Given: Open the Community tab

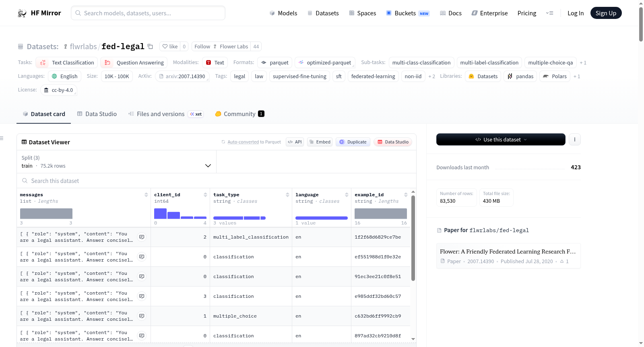Looking at the screenshot, I should [239, 114].
